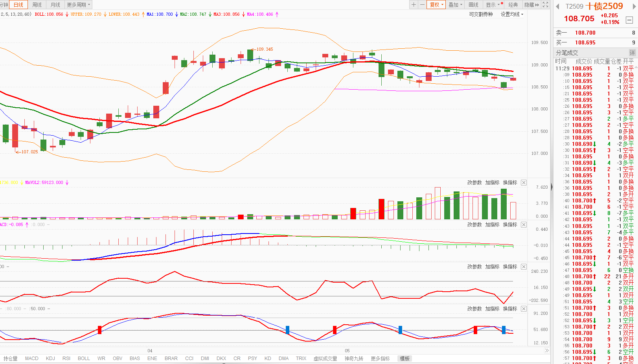This screenshot has width=638, height=364.
Task: Click 加指标 in the MACD panel
Action: click(x=492, y=224)
